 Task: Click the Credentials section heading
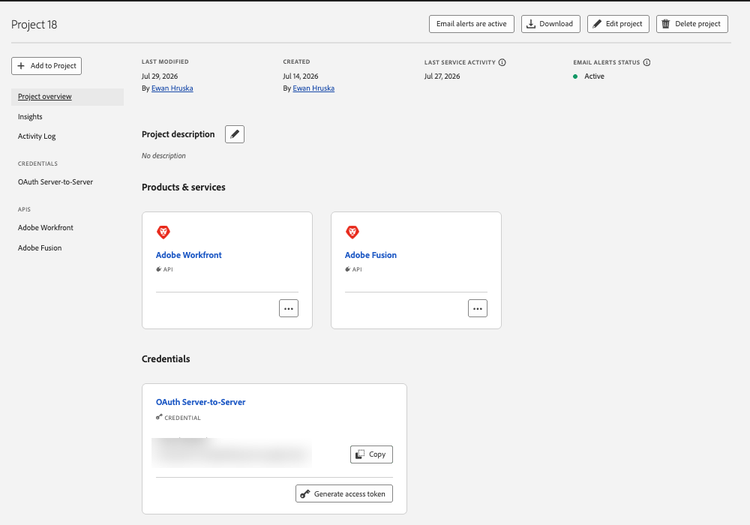tap(165, 359)
